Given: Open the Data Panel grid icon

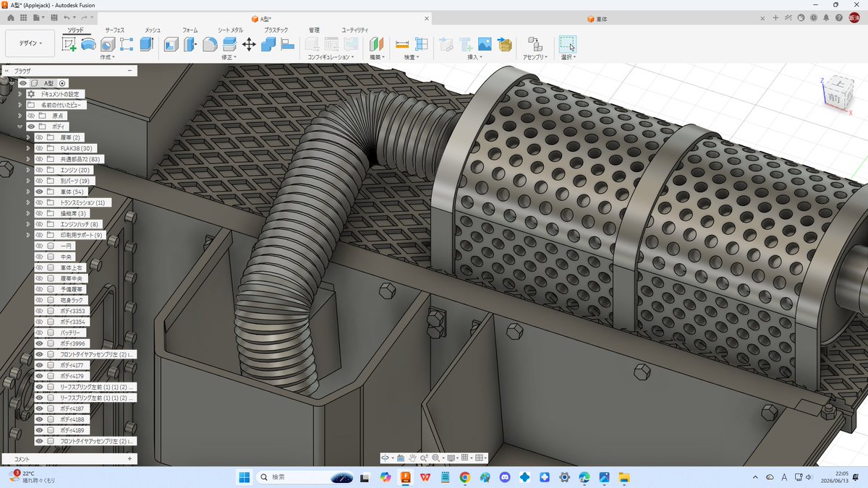Looking at the screenshot, I should point(24,17).
